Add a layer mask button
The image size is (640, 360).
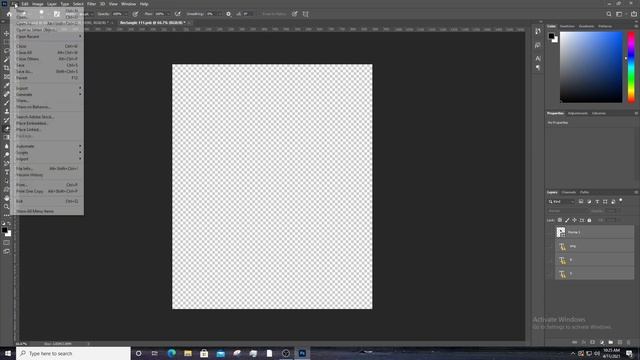point(593,342)
